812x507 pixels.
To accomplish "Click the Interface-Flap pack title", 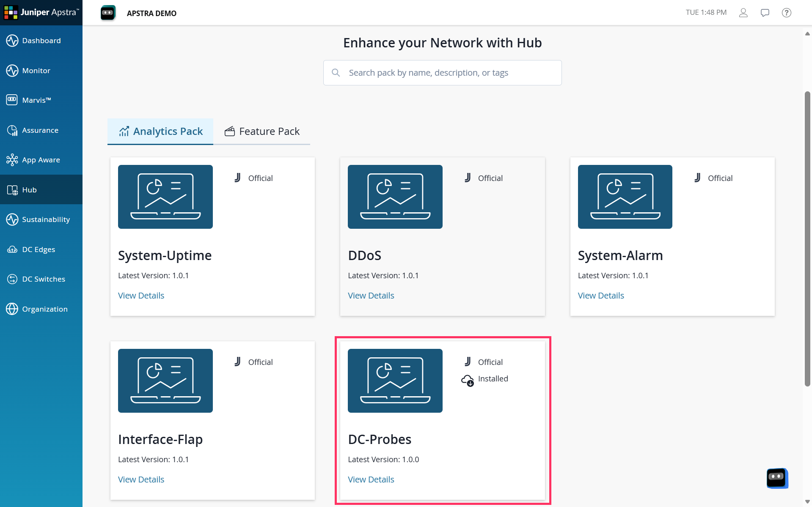I will point(160,439).
